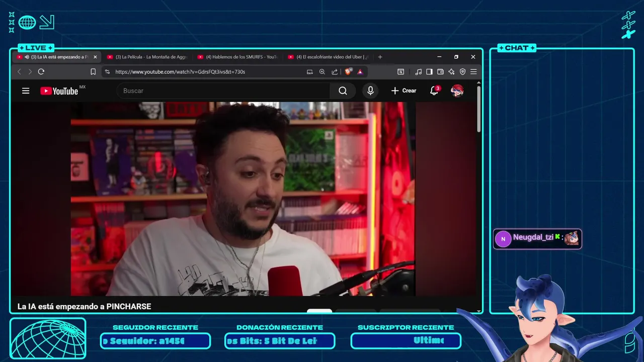Screen dimensions: 644x362
Task: Click the address bar URL
Action: pyautogui.click(x=180, y=72)
